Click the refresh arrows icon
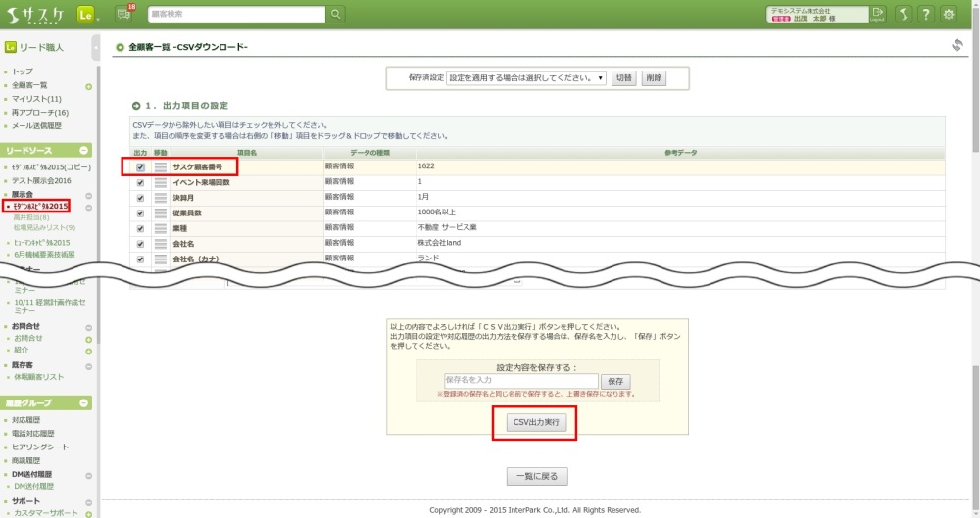980x518 pixels. (957, 45)
